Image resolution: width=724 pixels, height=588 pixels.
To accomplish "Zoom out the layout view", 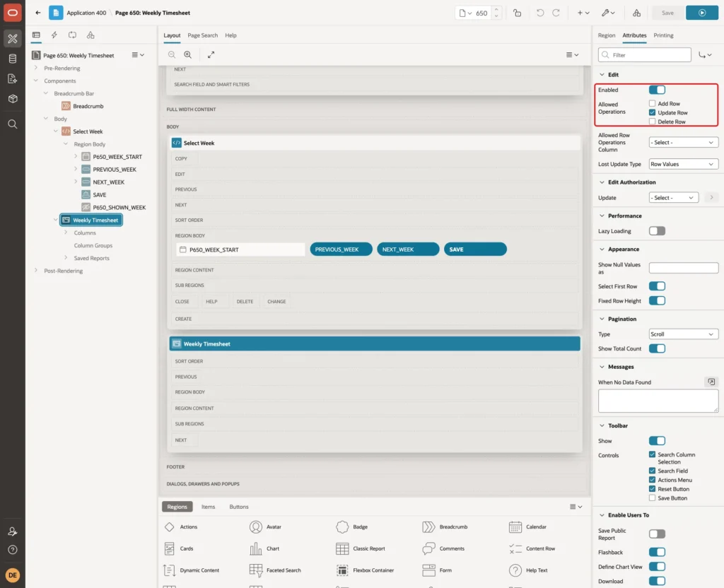I will click(x=172, y=54).
